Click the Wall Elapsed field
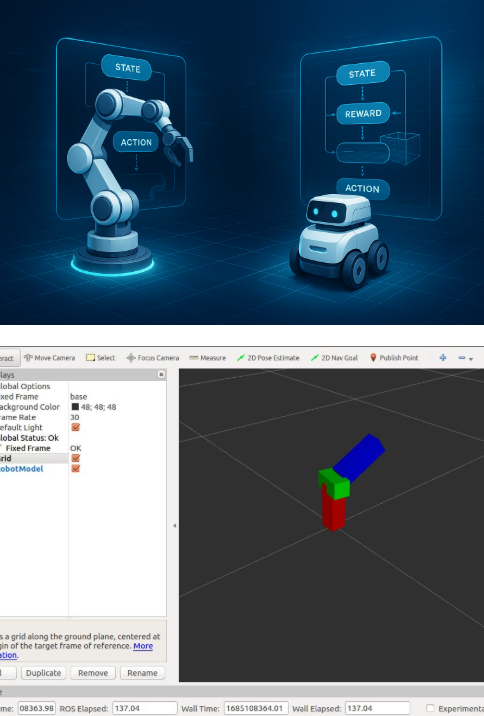Image resolution: width=484 pixels, height=716 pixels. coord(377,708)
